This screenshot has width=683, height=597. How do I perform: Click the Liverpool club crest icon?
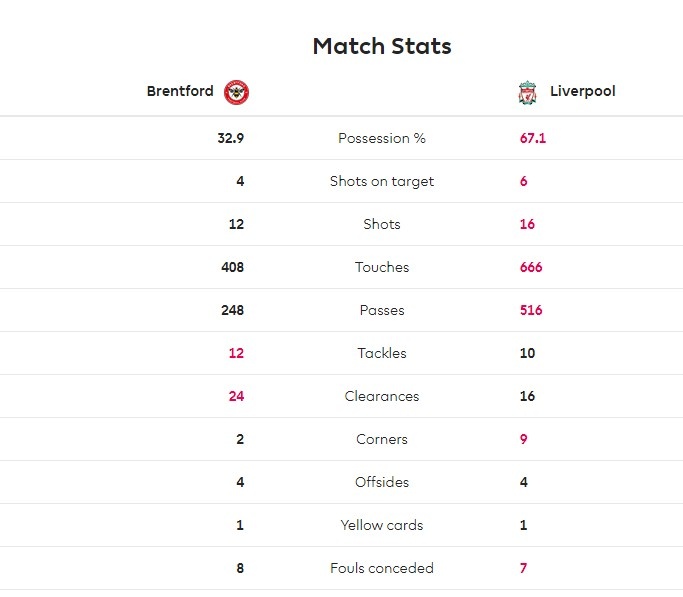tap(527, 92)
